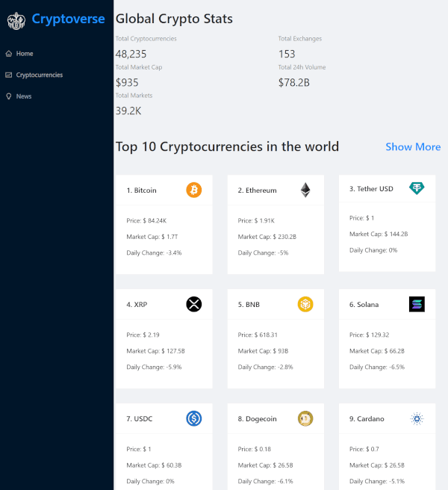Open the 5. BNB card title
448x490 pixels.
(x=249, y=304)
